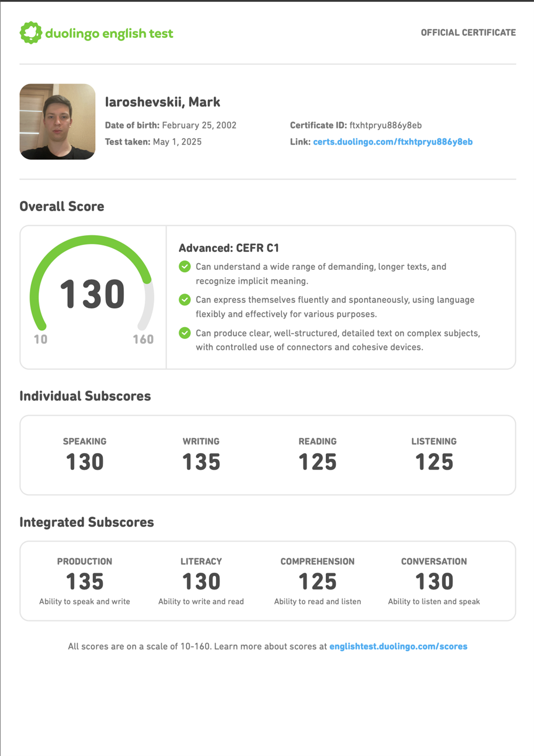Viewport: 534px width, 756px height.
Task: Click the Literacy score value 130
Action: pyautogui.click(x=201, y=582)
